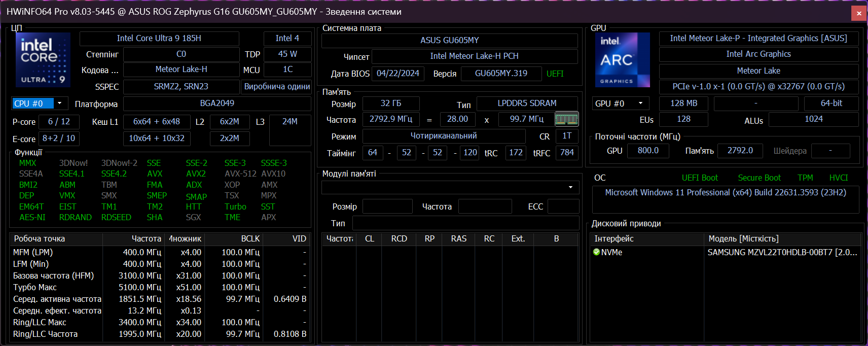This screenshot has width=868, height=346.
Task: Click the VID column header
Action: (286, 239)
